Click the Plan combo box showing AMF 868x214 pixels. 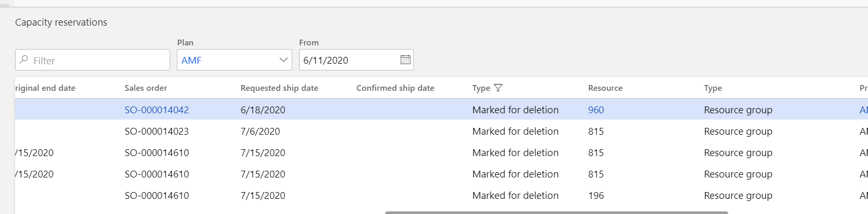coord(227,60)
